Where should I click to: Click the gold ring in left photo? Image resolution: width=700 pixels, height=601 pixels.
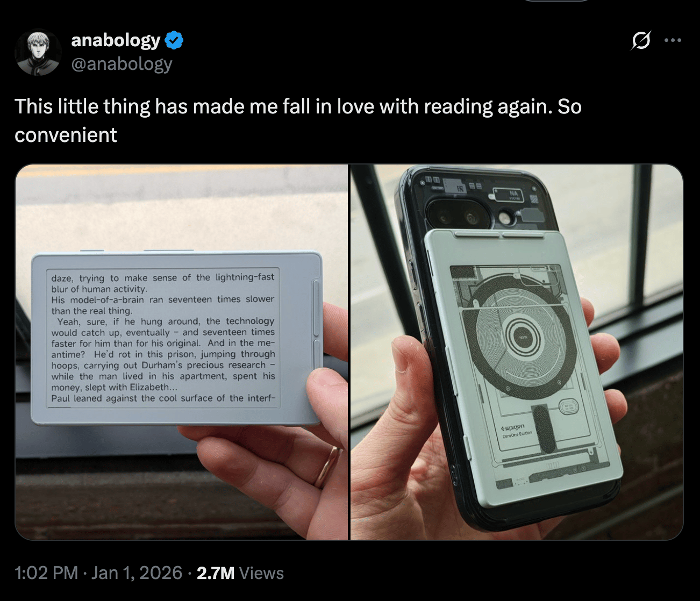click(x=327, y=466)
